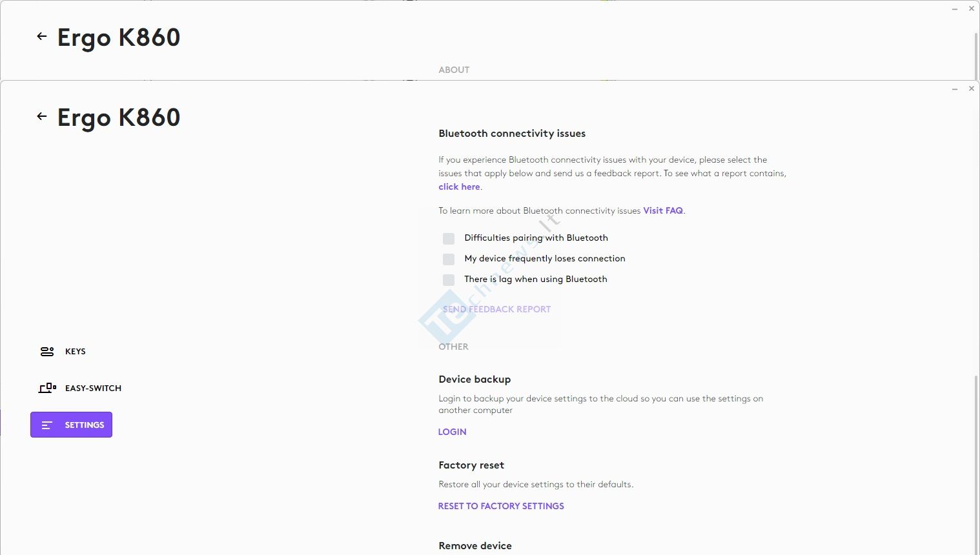Viewport: 980px width, 555px height.
Task: Check My device frequently loses connection
Action: coord(449,259)
